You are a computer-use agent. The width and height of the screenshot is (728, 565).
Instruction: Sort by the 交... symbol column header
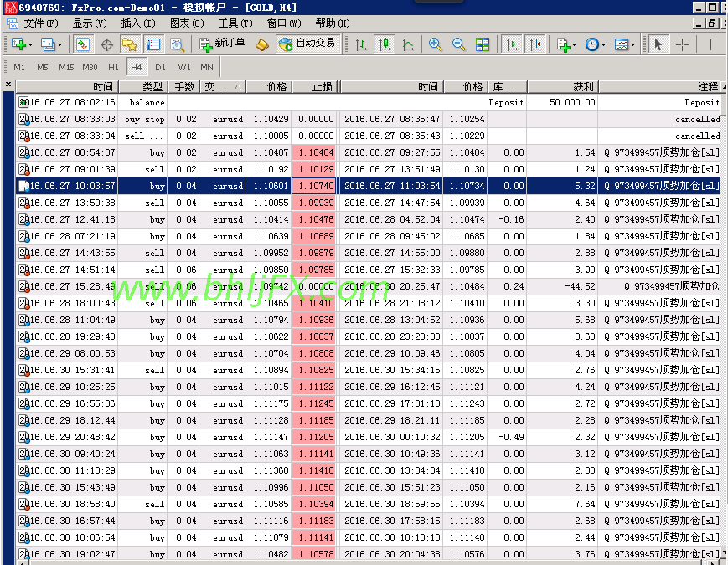point(223,87)
